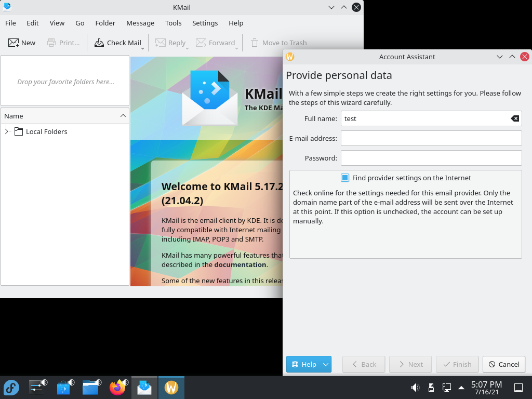Screen dimensions: 532x399
Task: Open the Forward dropdown arrow
Action: pos(236,48)
